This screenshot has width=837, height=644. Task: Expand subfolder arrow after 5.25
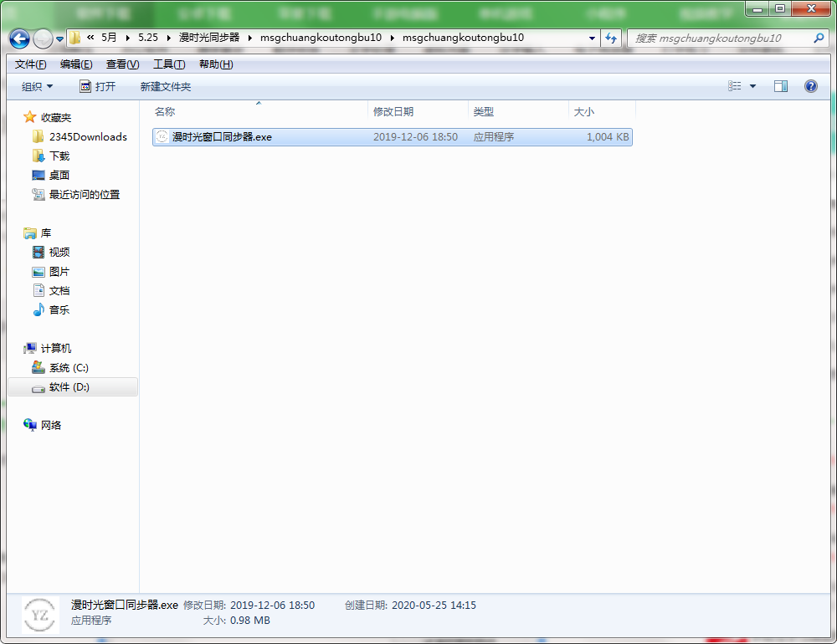pyautogui.click(x=169, y=38)
